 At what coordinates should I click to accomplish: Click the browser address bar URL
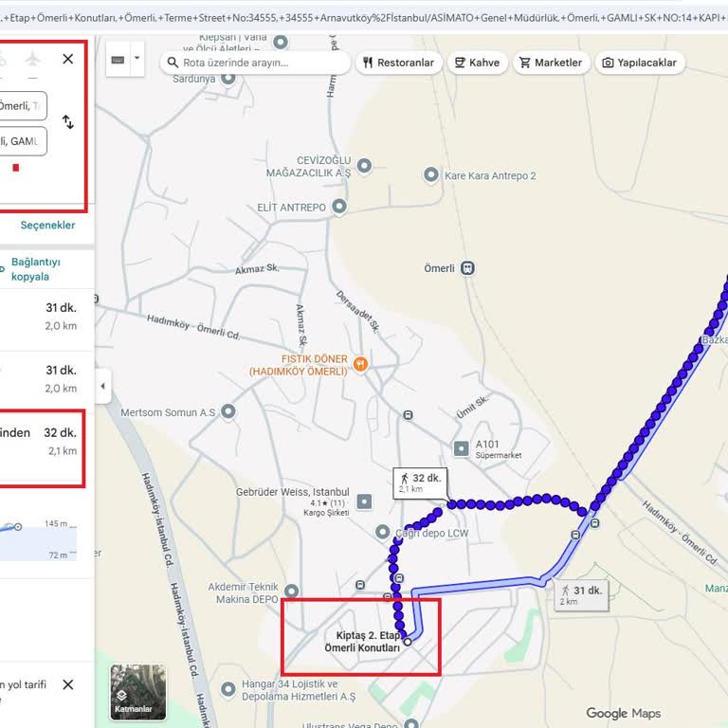pyautogui.click(x=364, y=18)
